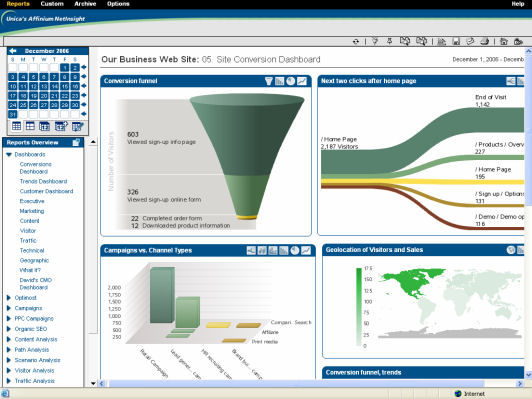Go to previous month in calendar
Image resolution: width=532 pixels, height=399 pixels.
13,51
